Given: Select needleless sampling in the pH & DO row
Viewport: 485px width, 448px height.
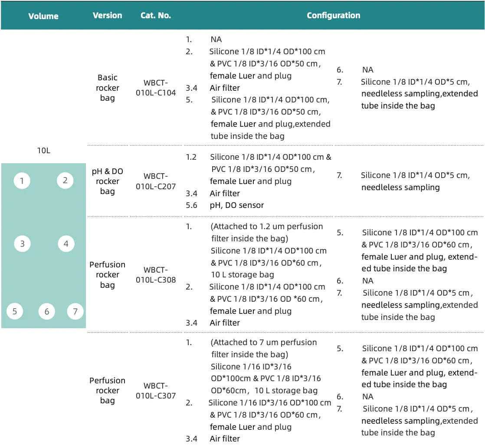Looking at the screenshot, I should [x=400, y=187].
